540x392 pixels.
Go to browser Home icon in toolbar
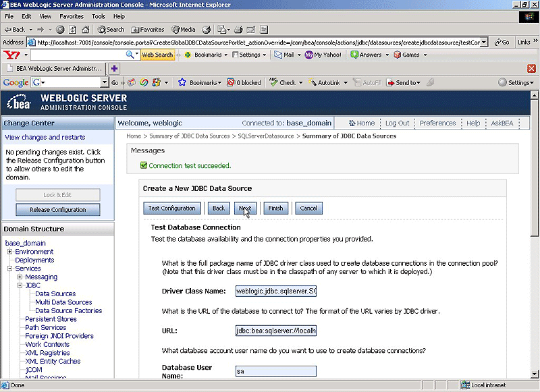point(86,30)
